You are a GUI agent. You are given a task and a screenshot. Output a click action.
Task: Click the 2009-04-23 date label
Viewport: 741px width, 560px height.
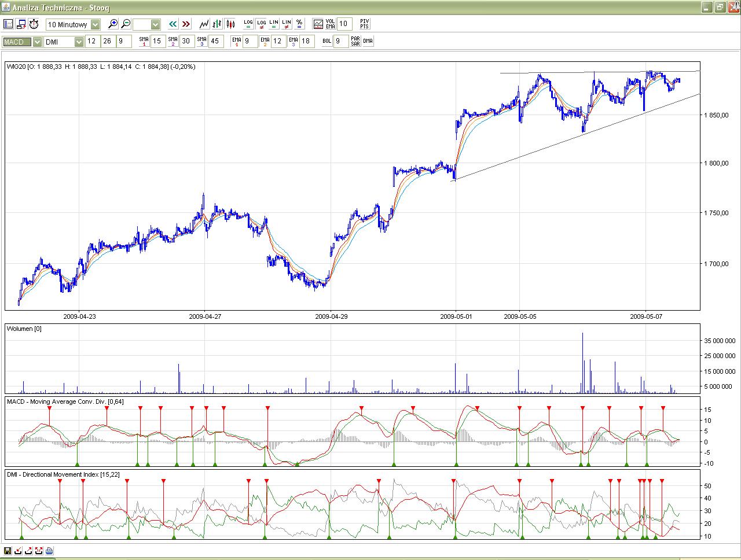coord(79,316)
